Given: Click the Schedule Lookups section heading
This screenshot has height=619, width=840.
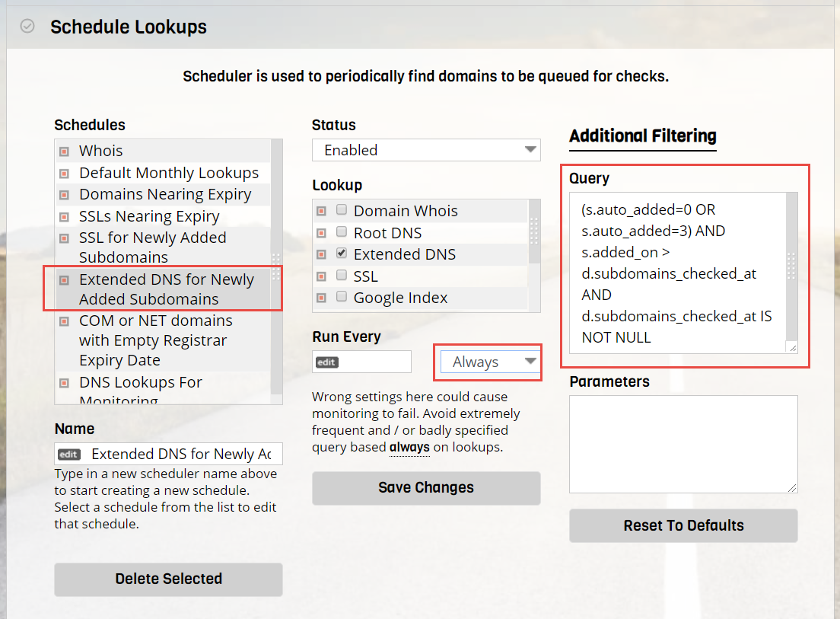Looking at the screenshot, I should coord(129,27).
